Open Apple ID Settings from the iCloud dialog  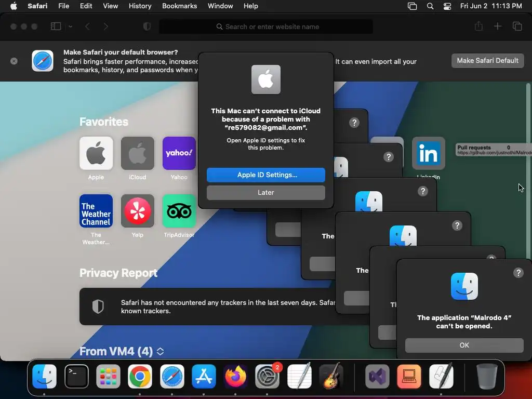tap(265, 175)
